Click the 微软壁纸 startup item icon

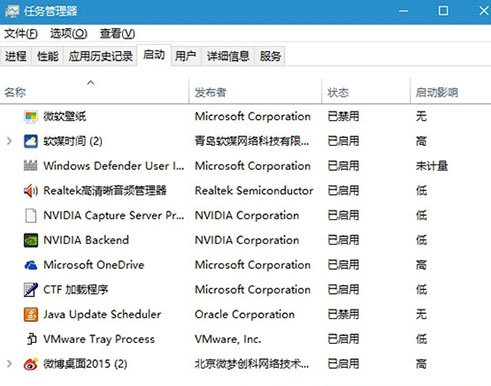coord(31,117)
